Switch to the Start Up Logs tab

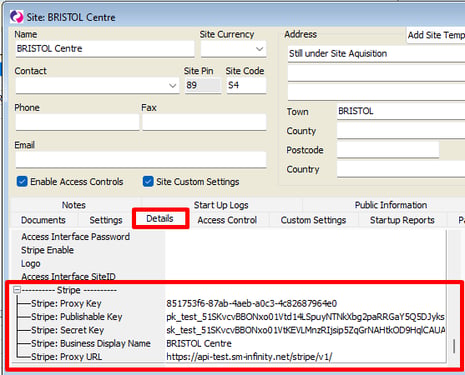tap(221, 205)
